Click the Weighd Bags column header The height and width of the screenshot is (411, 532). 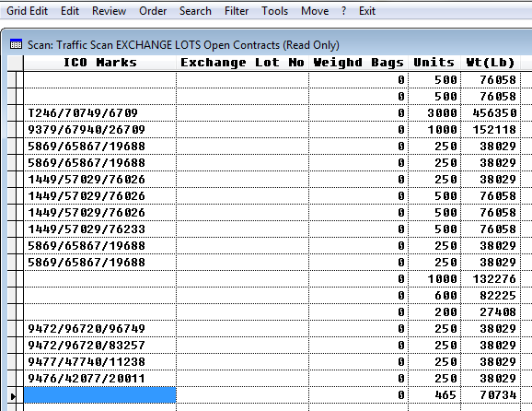coord(358,63)
